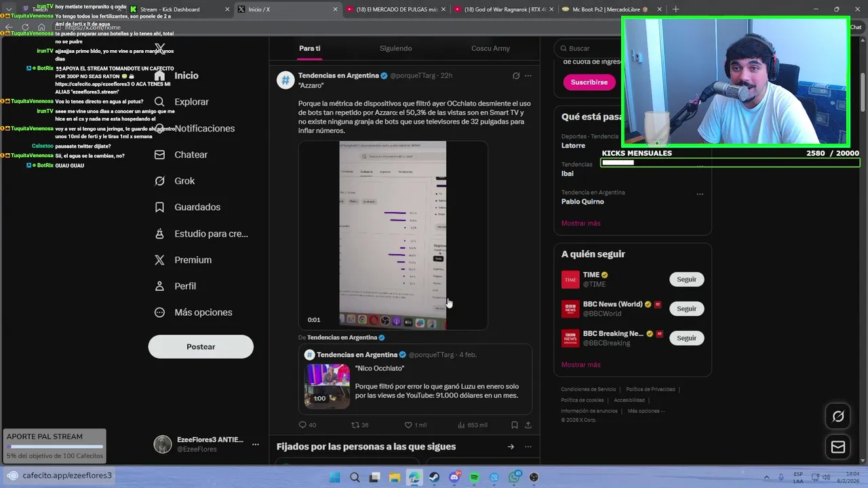View tweet analytics showing 653 mil

473,425
